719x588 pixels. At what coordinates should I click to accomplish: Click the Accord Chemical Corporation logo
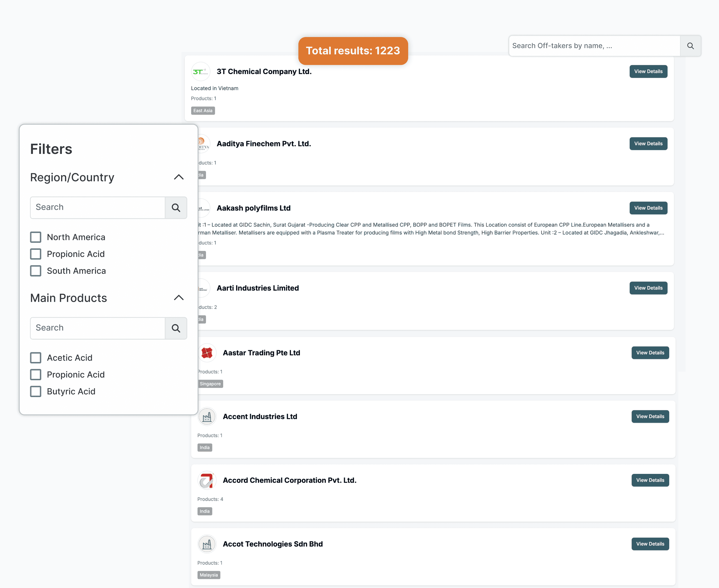(x=207, y=480)
